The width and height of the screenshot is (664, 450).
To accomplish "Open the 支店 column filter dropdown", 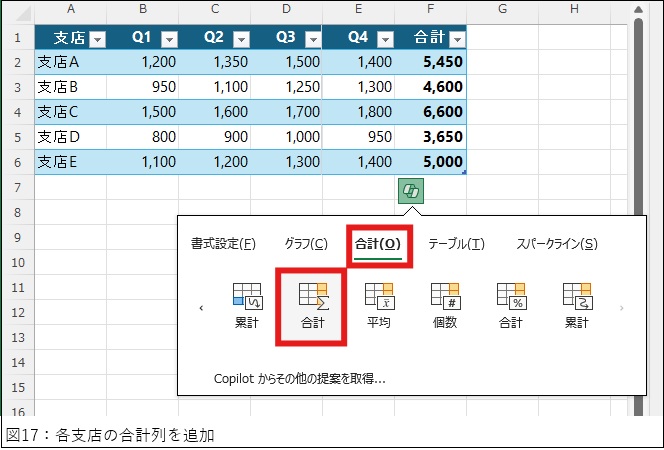I will [97, 39].
